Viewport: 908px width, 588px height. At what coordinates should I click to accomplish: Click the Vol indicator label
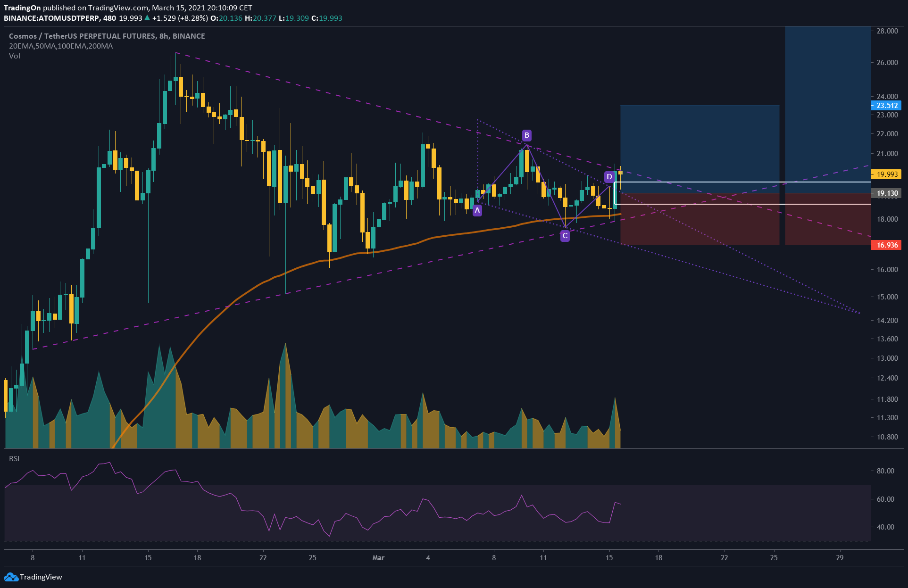(x=15, y=56)
